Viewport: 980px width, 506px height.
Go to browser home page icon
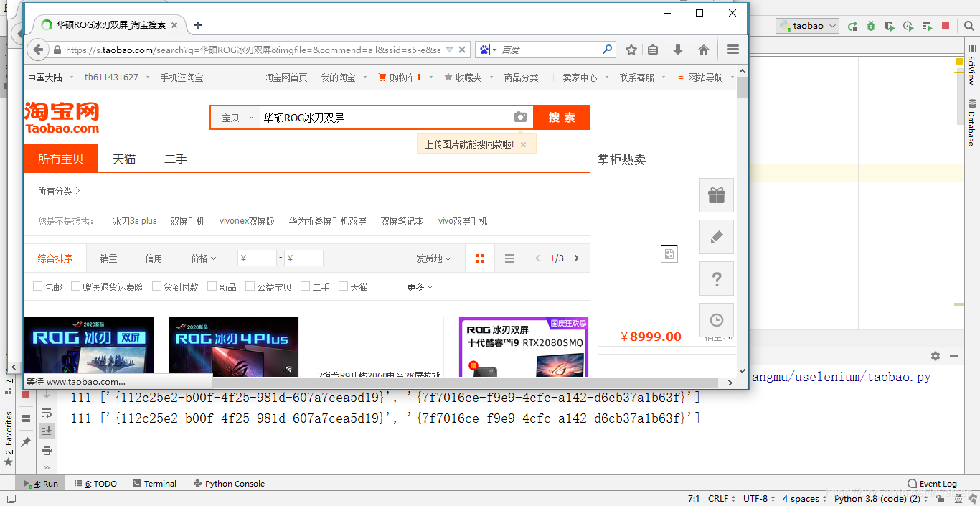click(x=704, y=50)
